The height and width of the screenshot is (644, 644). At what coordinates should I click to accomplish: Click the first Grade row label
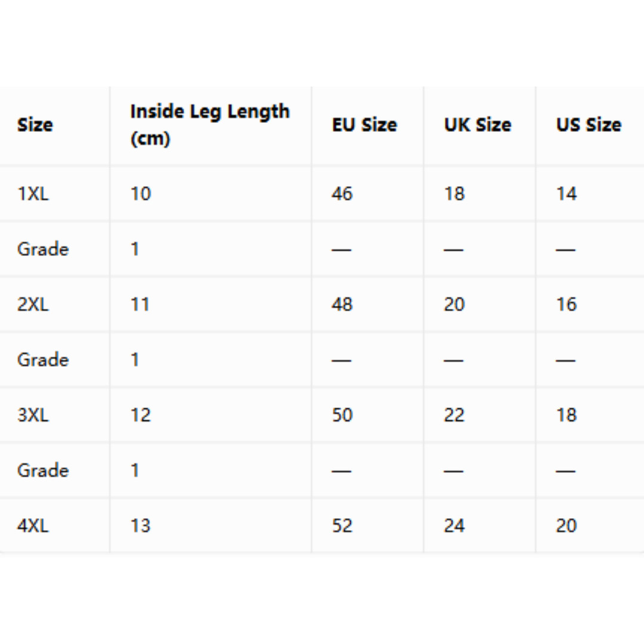pos(43,249)
